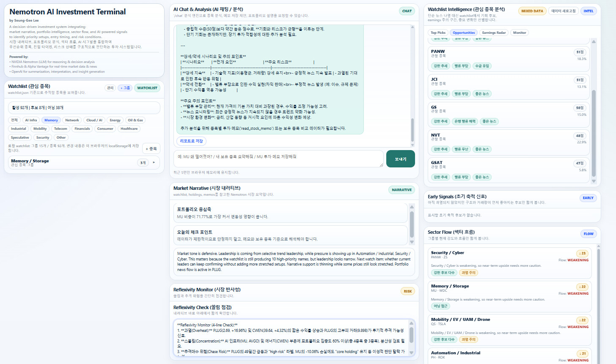The image size is (616, 364).
Task: Open the GSAT opportunity card
Action: pos(509,170)
